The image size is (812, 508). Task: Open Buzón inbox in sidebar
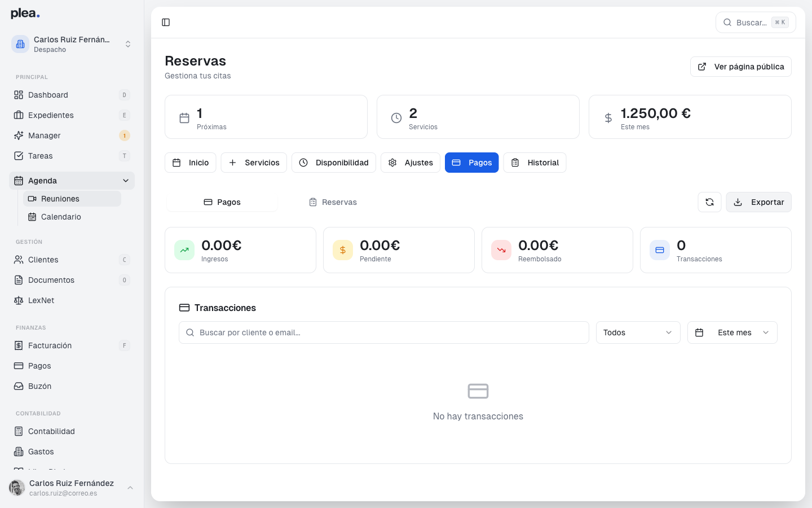click(x=72, y=386)
